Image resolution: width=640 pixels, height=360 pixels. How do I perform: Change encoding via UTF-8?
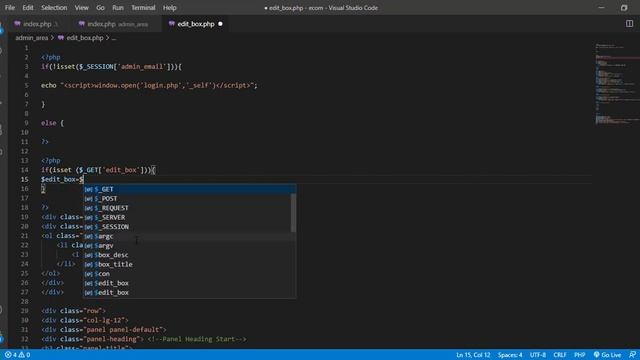pyautogui.click(x=538, y=355)
